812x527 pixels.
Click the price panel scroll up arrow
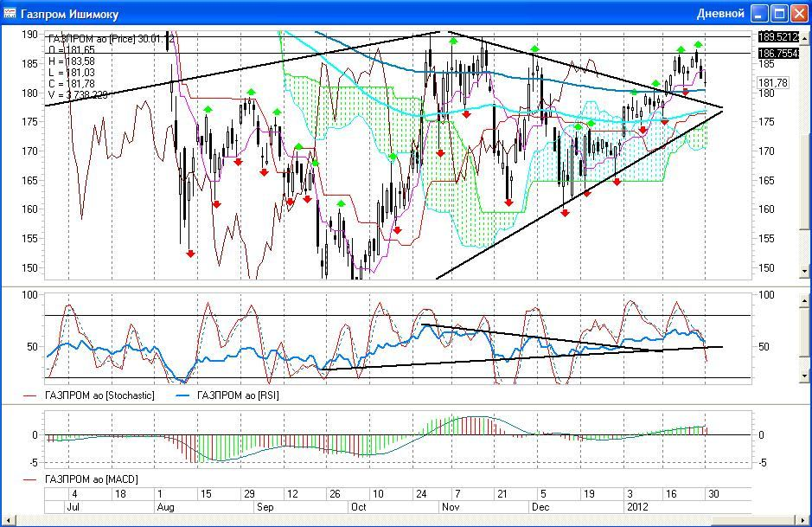tap(804, 38)
